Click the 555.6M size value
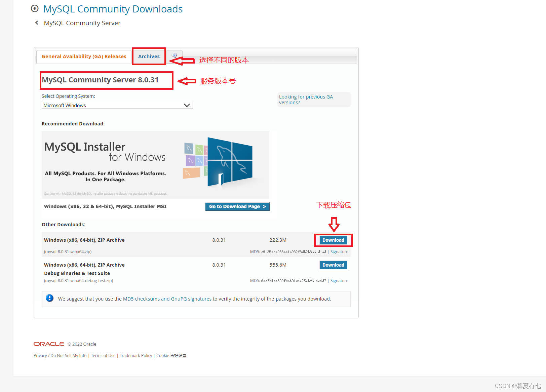 point(278,265)
